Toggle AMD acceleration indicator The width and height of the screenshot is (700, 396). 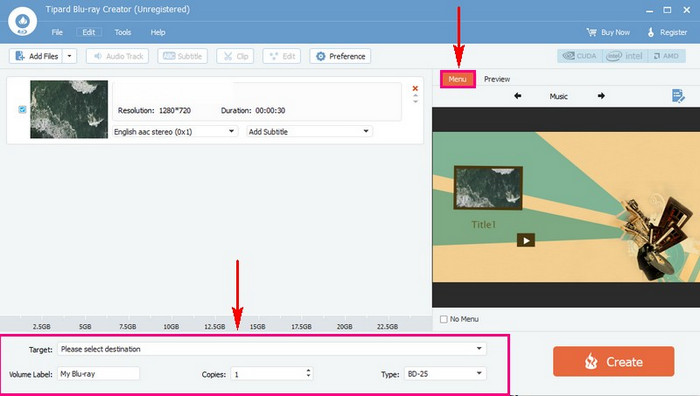tap(667, 56)
